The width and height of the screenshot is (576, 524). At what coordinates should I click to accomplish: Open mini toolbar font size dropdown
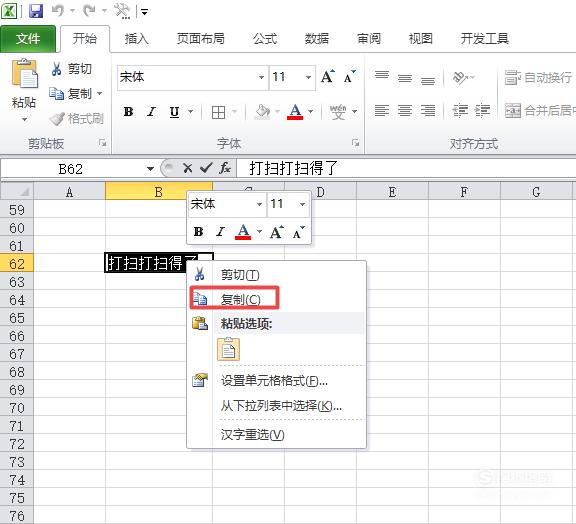pos(302,204)
